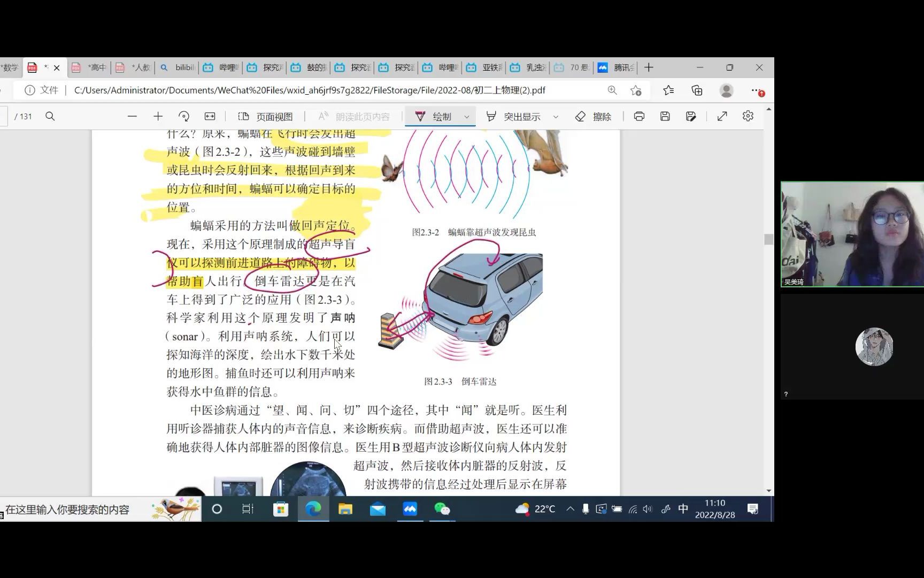Screen dimensions: 924x578
Task: Open Task View on taskbar
Action: 248,509
